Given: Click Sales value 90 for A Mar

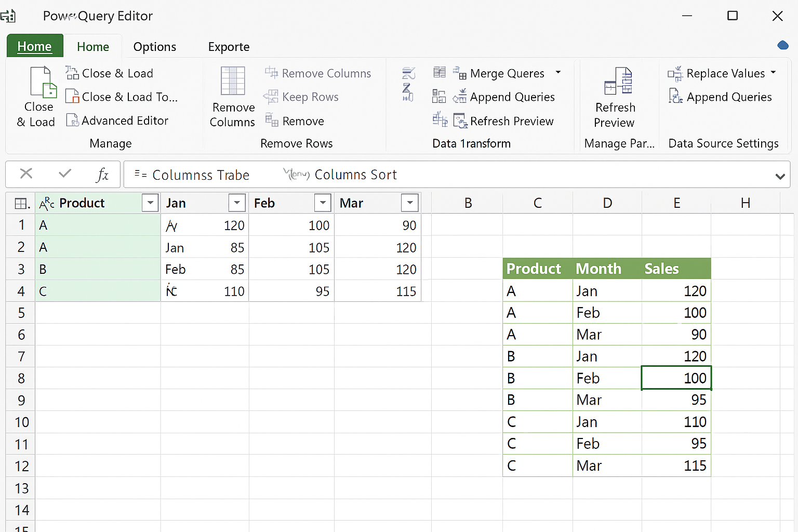Looking at the screenshot, I should click(676, 335).
